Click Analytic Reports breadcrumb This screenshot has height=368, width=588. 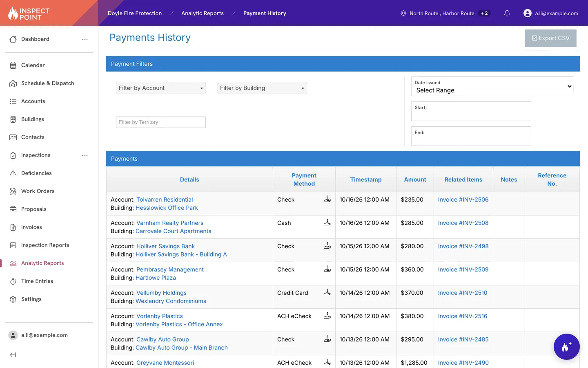[203, 13]
